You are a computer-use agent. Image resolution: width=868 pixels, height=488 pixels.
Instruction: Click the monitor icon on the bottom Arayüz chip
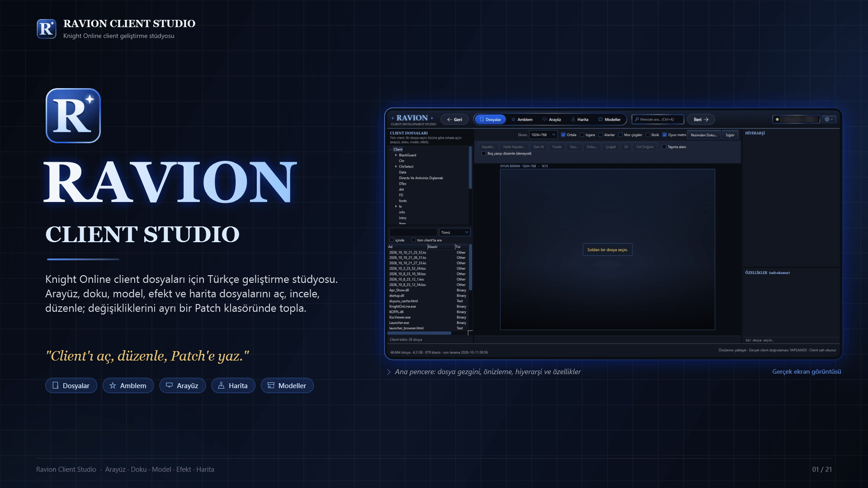[169, 385]
